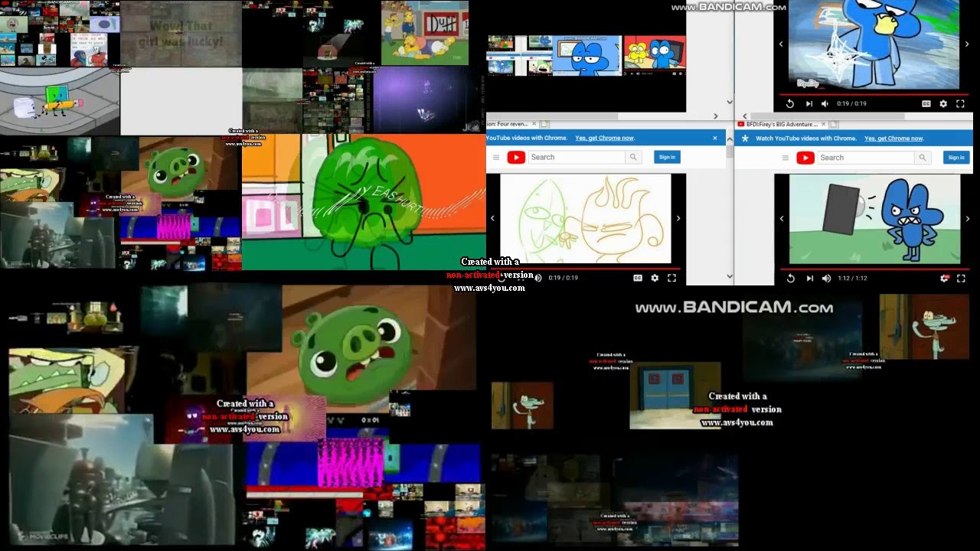Enter fullscreen in player above BFDI:Firey's tab
980x551 pixels.
pyautogui.click(x=960, y=103)
